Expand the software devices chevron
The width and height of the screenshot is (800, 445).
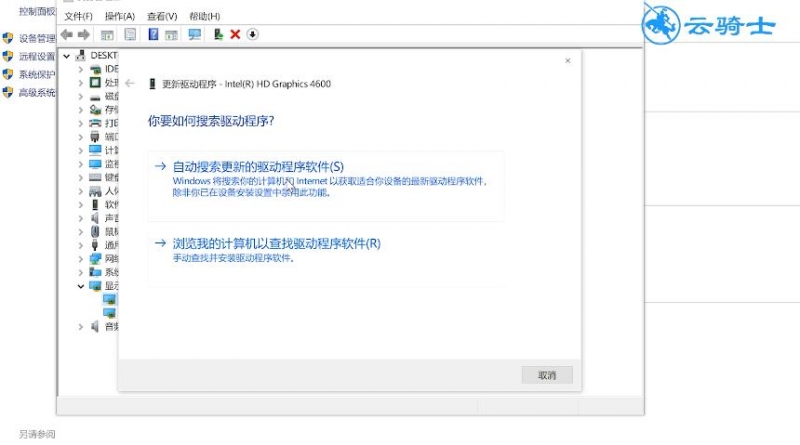tap(81, 205)
